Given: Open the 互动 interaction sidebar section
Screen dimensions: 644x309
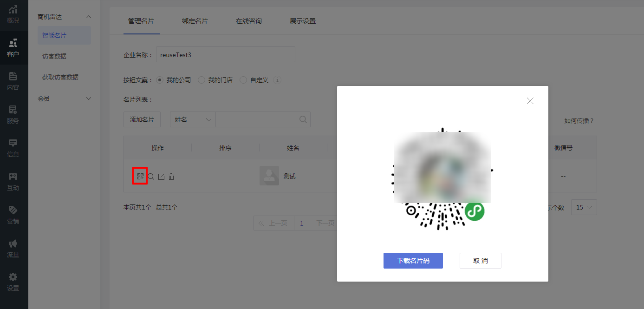Looking at the screenshot, I should tap(13, 182).
